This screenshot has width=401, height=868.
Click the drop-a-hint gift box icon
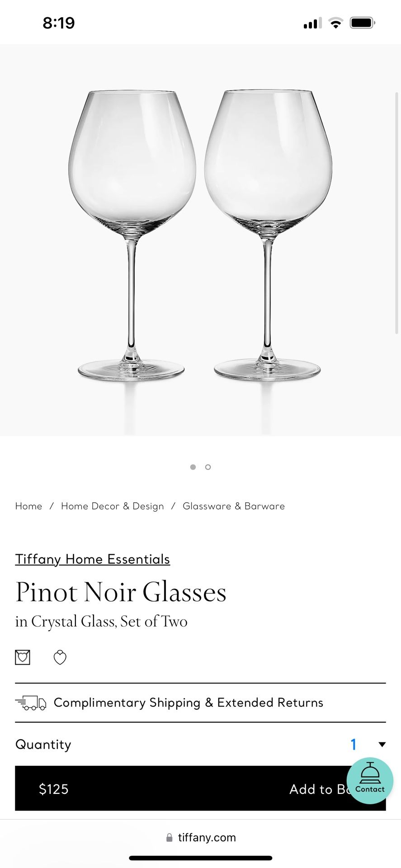[x=23, y=657]
